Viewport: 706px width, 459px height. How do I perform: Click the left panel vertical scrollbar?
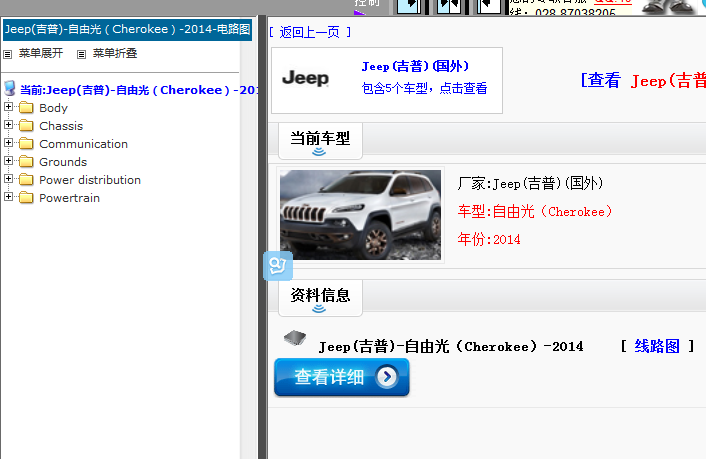pos(248,251)
